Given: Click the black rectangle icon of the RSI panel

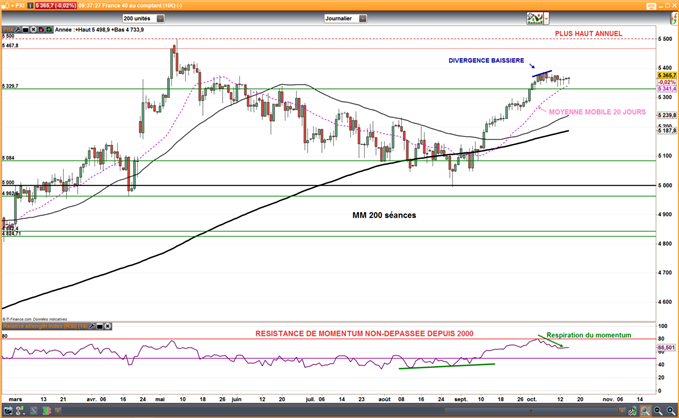Looking at the screenshot, I should [100, 326].
